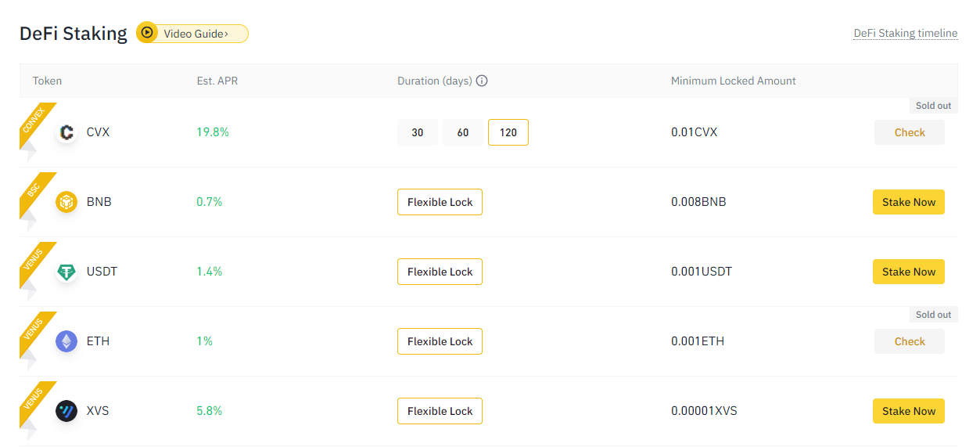Screen dimensions: 980x447
Task: Choose Flexible Lock for USDT
Action: pos(440,272)
